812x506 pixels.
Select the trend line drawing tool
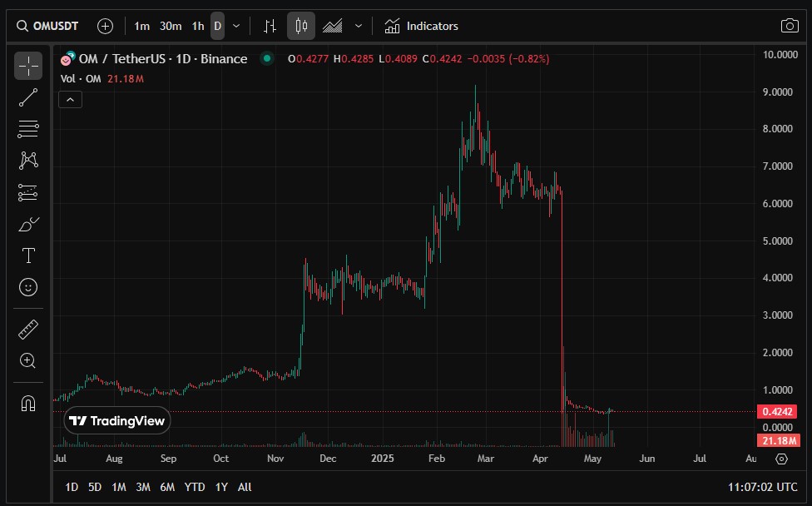[x=28, y=97]
